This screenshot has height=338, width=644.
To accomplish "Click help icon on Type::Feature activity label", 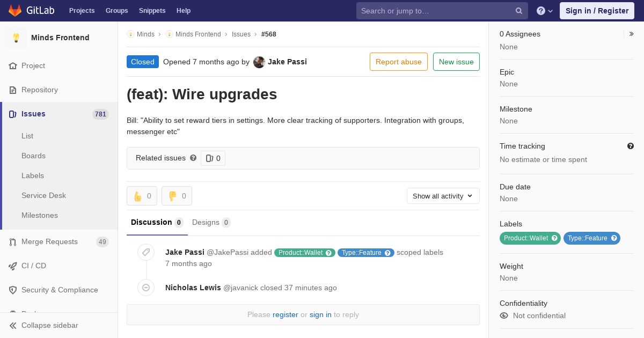I will 388,253.
